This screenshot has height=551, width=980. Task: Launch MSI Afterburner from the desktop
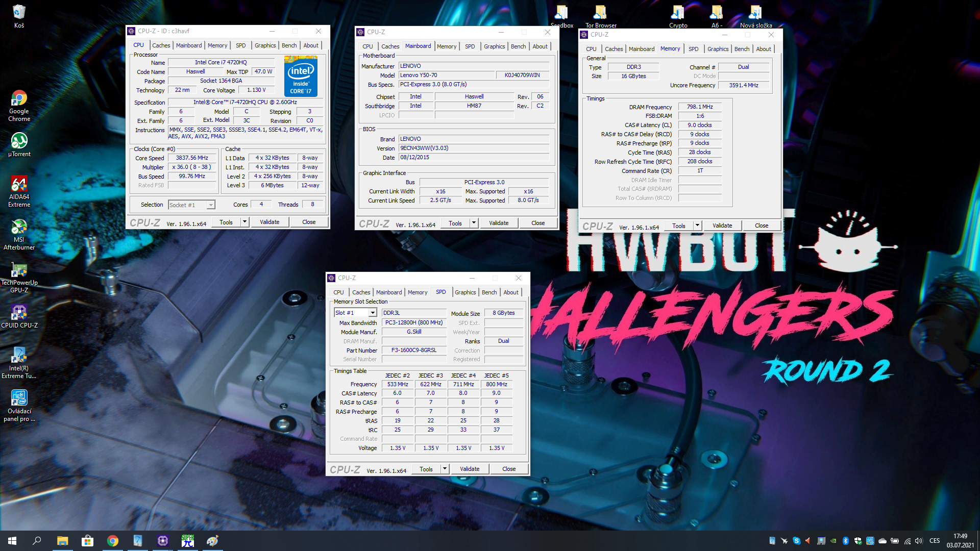19,234
